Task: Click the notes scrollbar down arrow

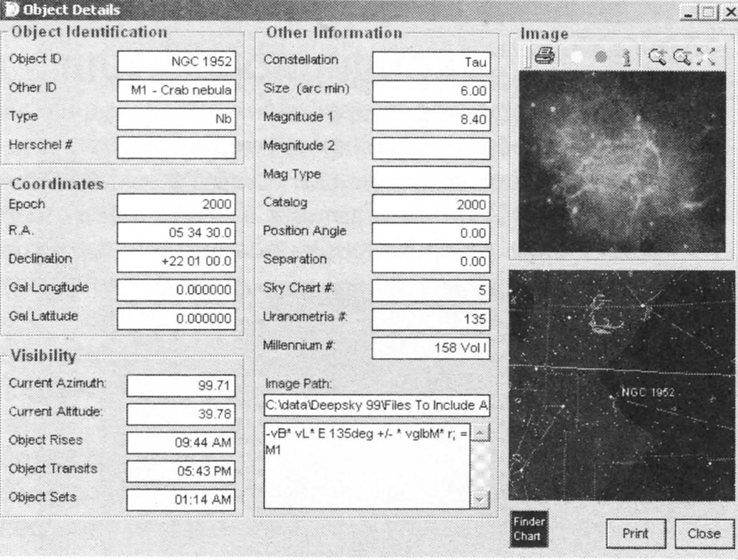Action: tap(480, 499)
